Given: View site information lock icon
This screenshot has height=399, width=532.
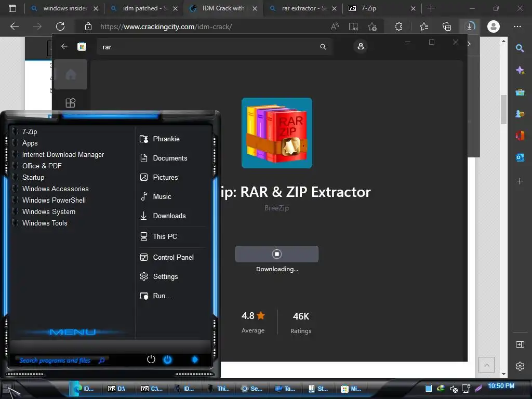Looking at the screenshot, I should pos(88,26).
